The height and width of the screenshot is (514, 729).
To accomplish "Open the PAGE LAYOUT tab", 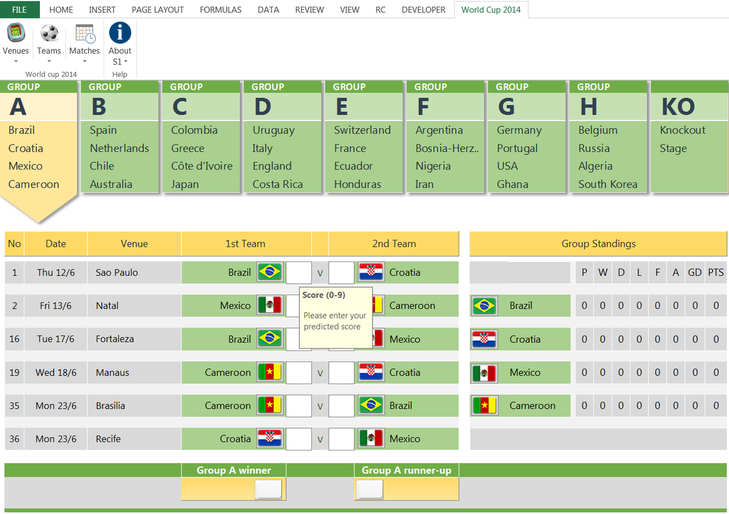I will (x=158, y=10).
